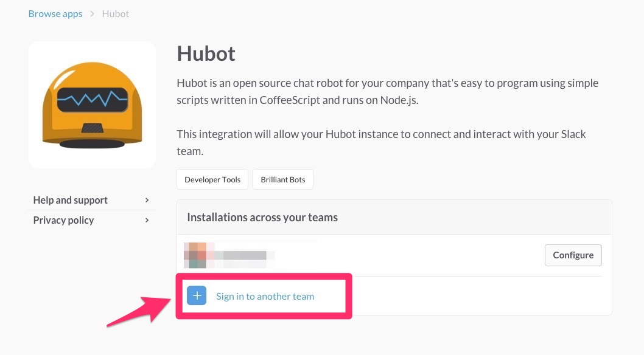Click the blurred team name text

pos(243,256)
